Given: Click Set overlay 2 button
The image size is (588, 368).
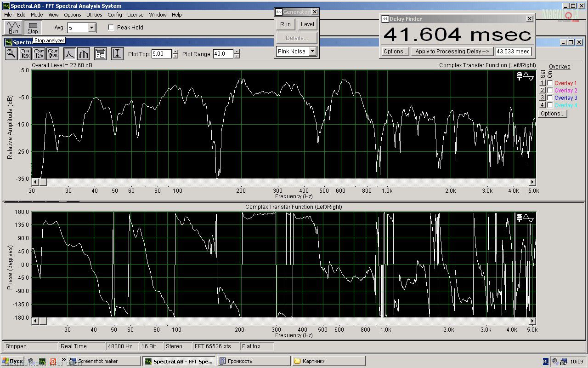Looking at the screenshot, I should click(x=542, y=91).
